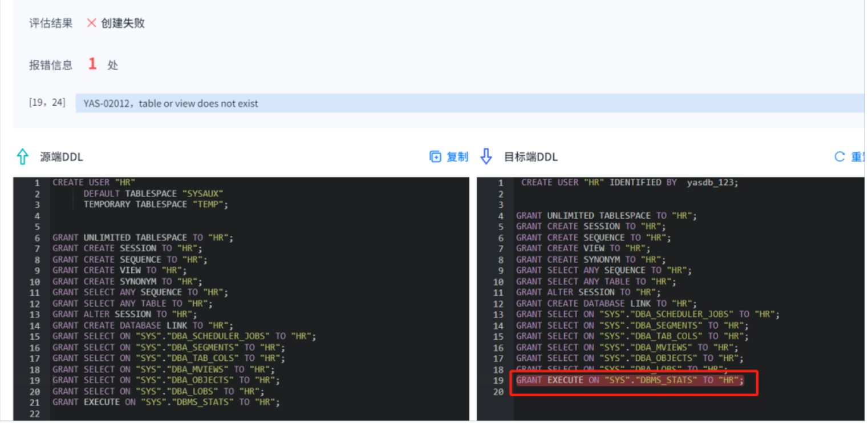Viewport: 868px width, 423px height.
Task: Click source line DEFAULT TABLESPACE "SYSAUX"
Action: click(153, 194)
